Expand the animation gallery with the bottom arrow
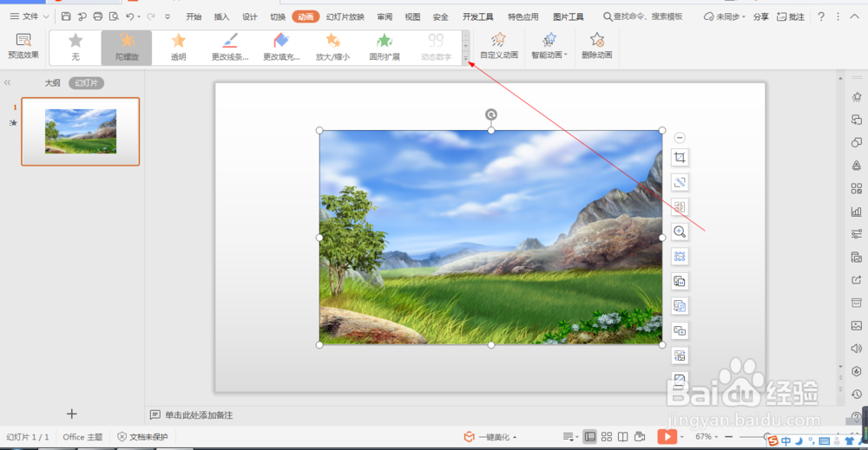This screenshot has width=868, height=450. pyautogui.click(x=465, y=58)
